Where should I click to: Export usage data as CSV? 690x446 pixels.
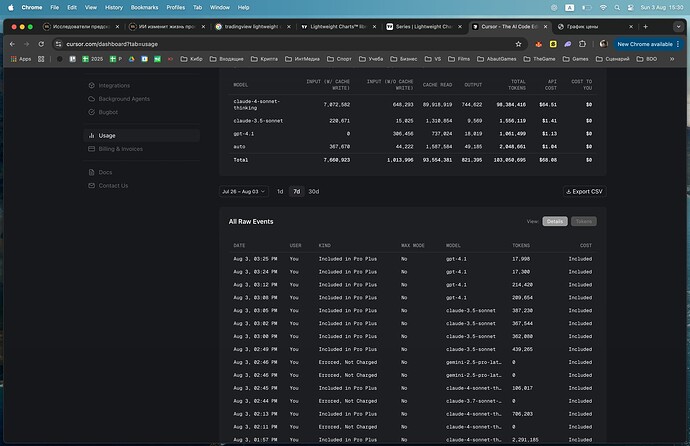584,191
